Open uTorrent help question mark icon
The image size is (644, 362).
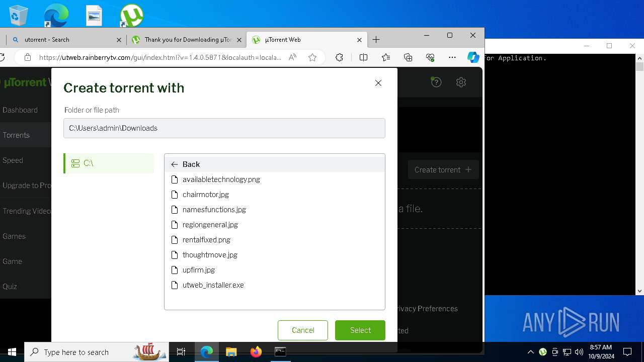(x=436, y=82)
